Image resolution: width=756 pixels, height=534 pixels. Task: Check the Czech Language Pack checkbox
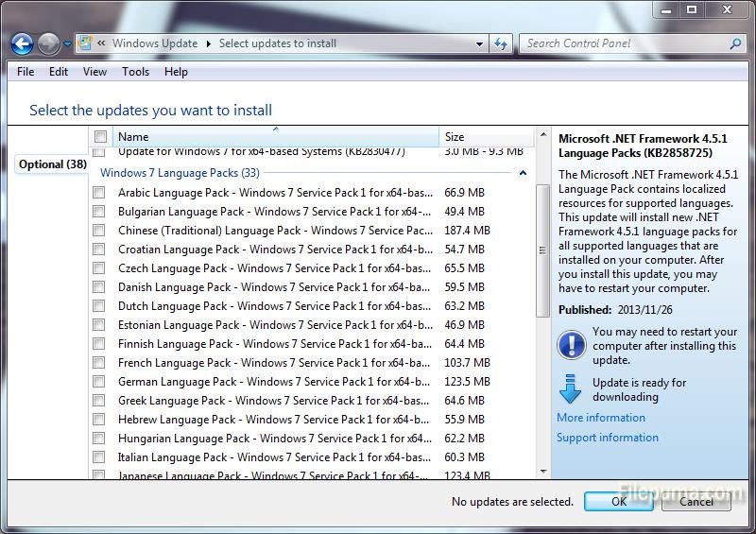tap(99, 267)
